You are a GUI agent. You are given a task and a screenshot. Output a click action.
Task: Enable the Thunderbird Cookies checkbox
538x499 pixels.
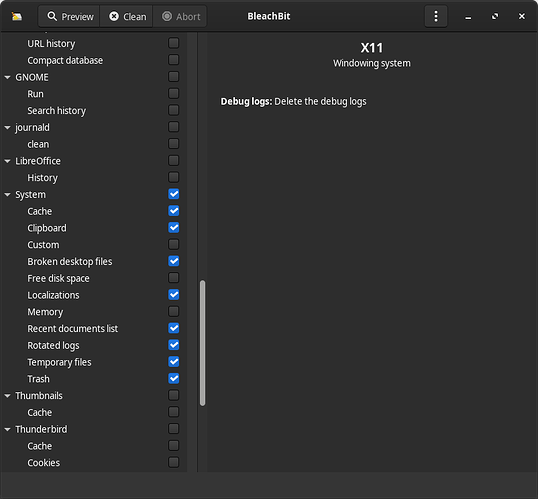pos(174,463)
